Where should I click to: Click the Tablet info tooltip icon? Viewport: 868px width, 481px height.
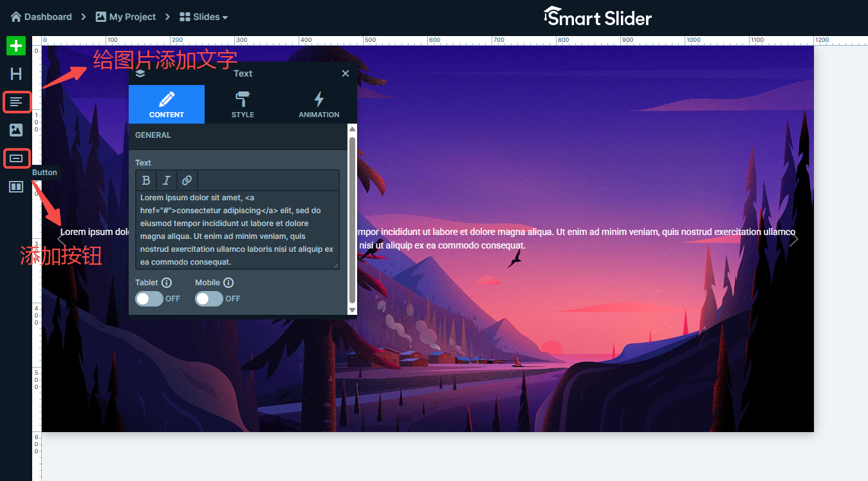168,282
